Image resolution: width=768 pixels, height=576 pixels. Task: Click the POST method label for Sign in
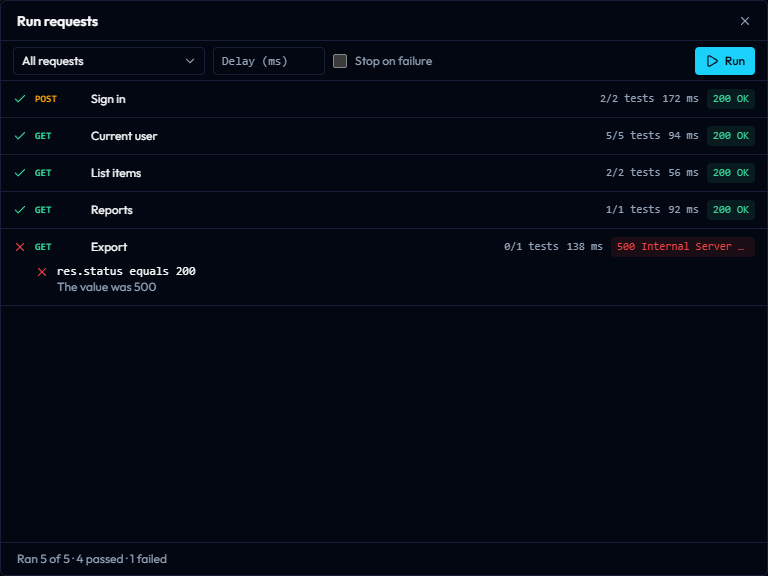(46, 99)
